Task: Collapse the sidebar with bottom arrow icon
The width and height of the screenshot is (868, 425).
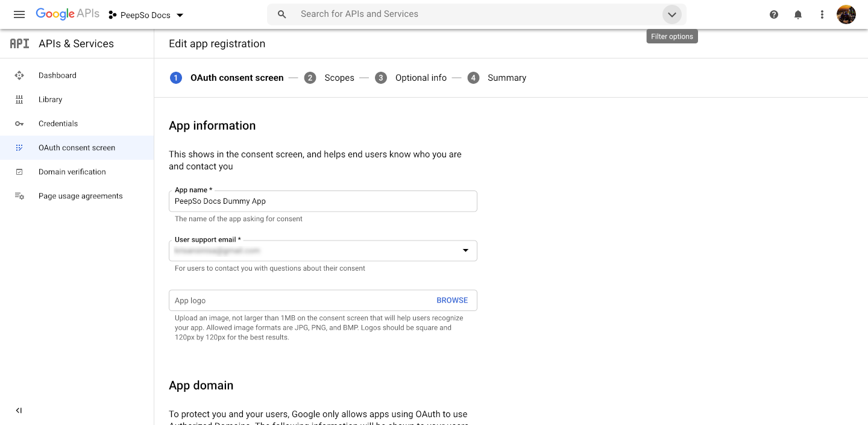Action: coord(19,411)
